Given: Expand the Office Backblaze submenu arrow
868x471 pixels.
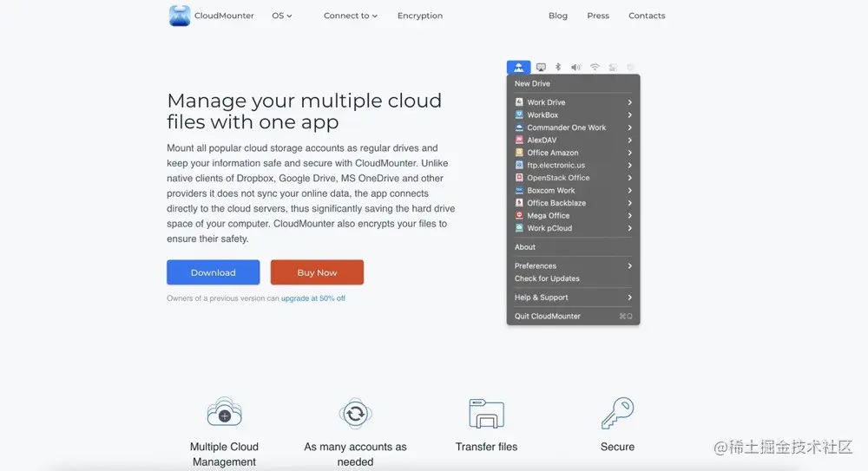Looking at the screenshot, I should 629,203.
